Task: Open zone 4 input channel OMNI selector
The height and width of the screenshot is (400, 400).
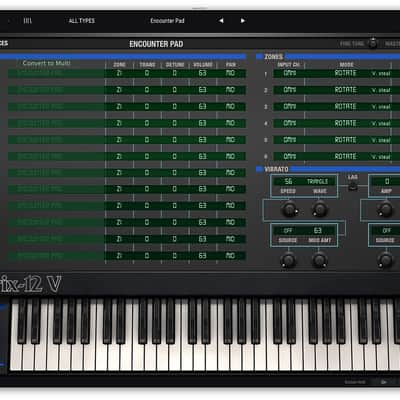Action: coord(289,123)
